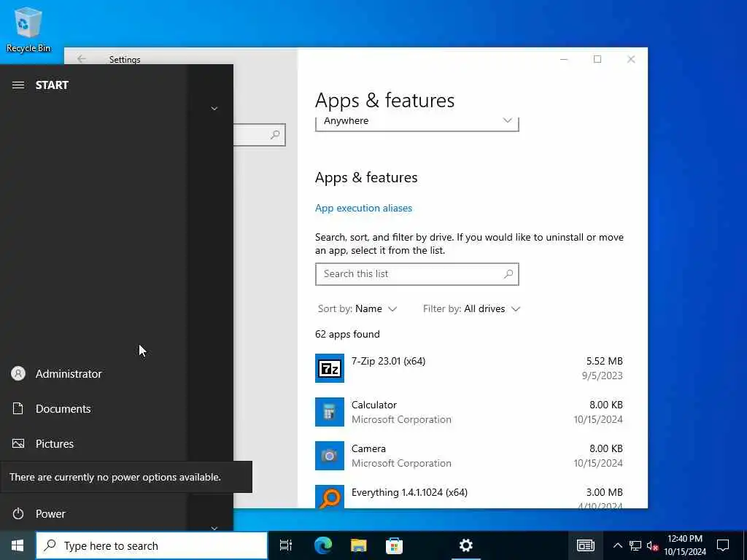Click the Everything 1.4.1.1024 (x64) name
Image resolution: width=747 pixels, height=560 pixels.
[409, 492]
